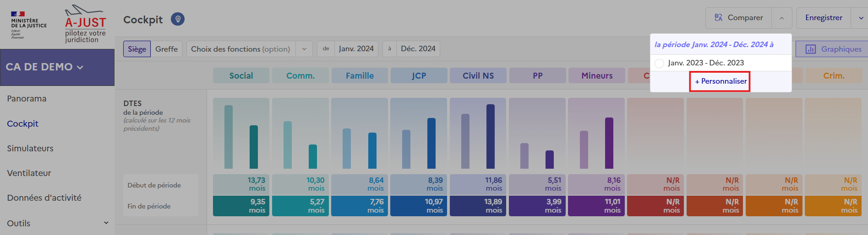Click the Déc. 2024 end date field
The height and width of the screenshot is (235, 868).
click(418, 49)
